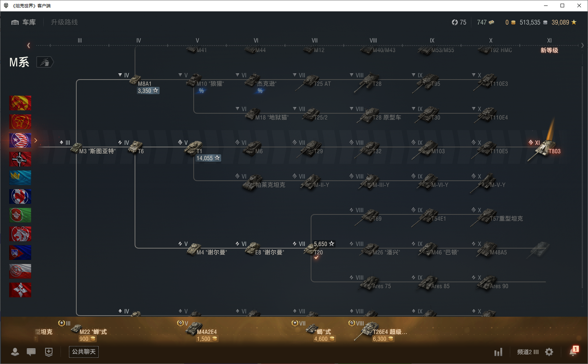
Task: Choose the blue flag with golden crown
Action: point(20,178)
